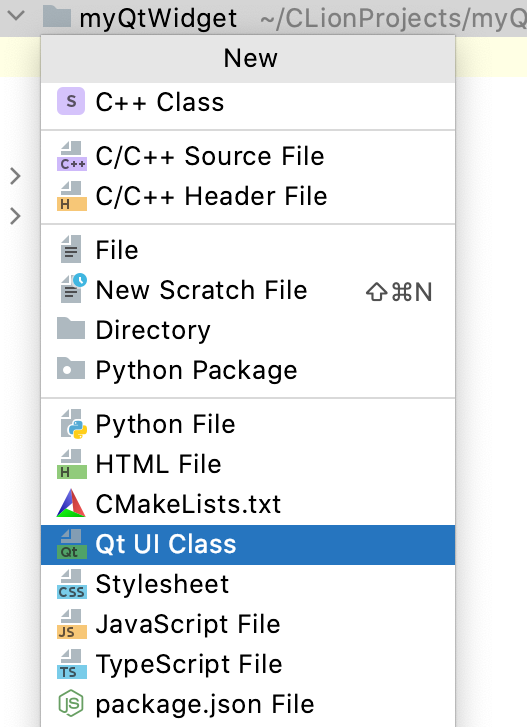
Task: Expand the first collapsed tree node
Action: click(x=15, y=176)
